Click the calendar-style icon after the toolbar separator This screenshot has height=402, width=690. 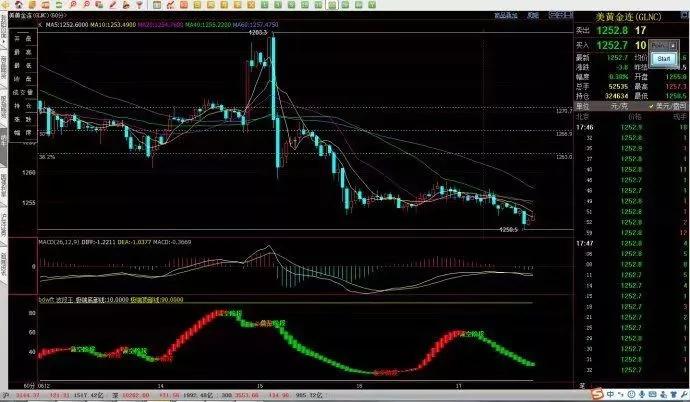pyautogui.click(x=157, y=5)
